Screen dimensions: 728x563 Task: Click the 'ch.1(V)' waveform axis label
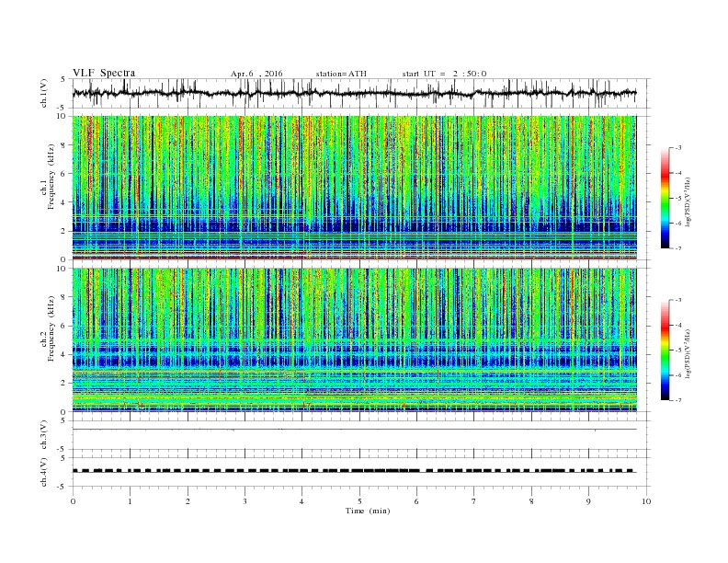(44, 93)
